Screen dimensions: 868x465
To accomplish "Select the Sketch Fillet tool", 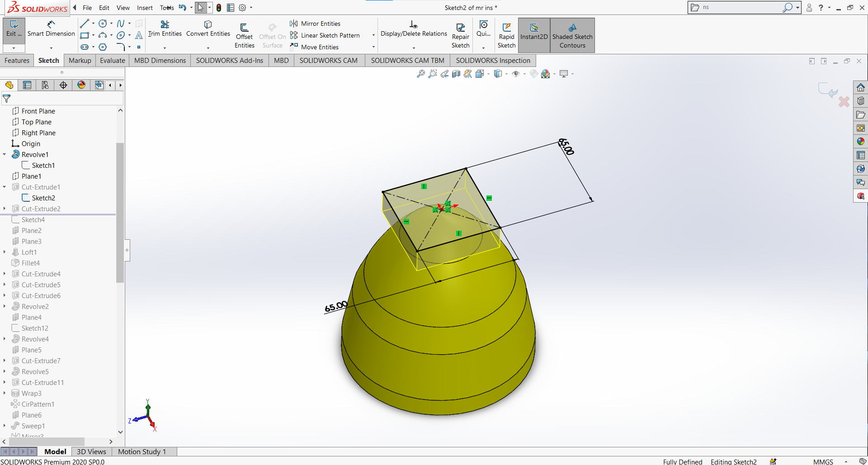I will pos(121,47).
